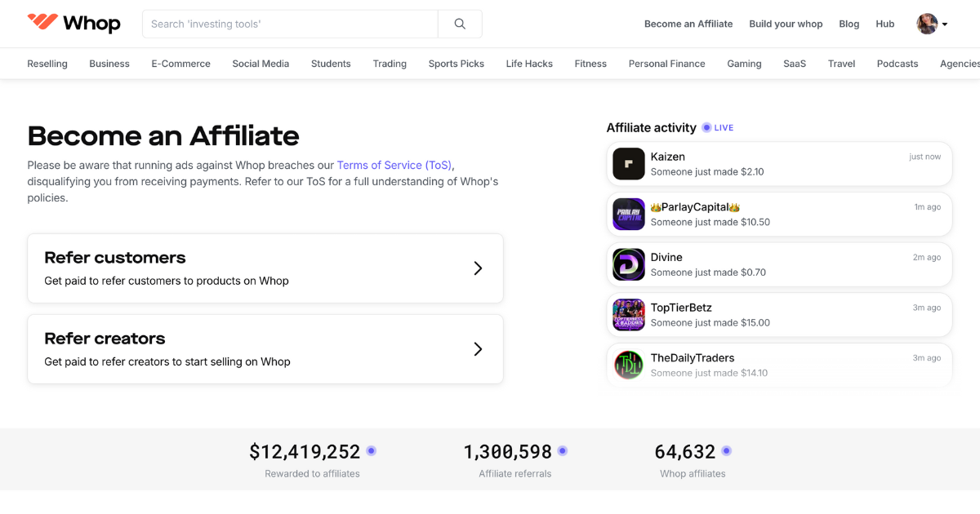Click the Whop logo
980x514 pixels.
click(73, 24)
